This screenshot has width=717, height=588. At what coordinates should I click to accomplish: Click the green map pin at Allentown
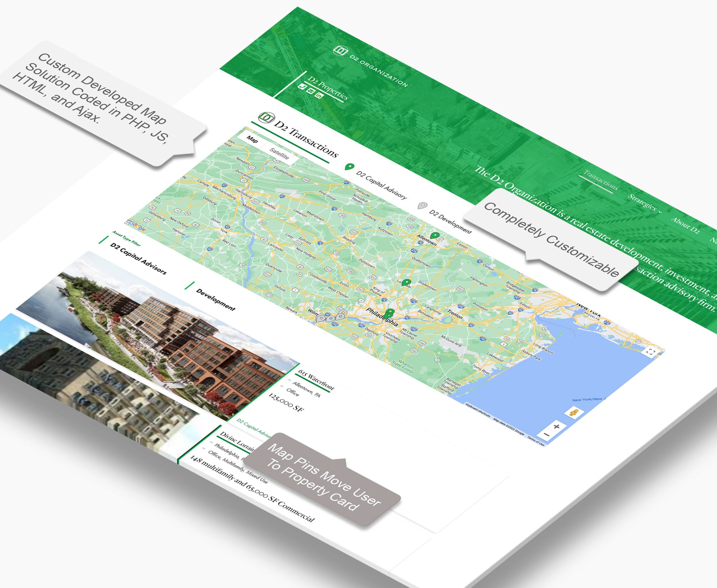pos(436,235)
